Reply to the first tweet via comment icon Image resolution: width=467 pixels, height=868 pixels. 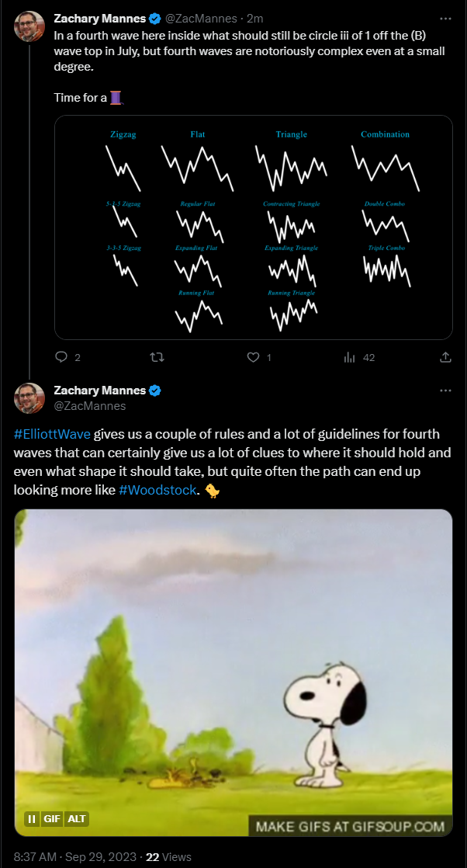coord(63,357)
